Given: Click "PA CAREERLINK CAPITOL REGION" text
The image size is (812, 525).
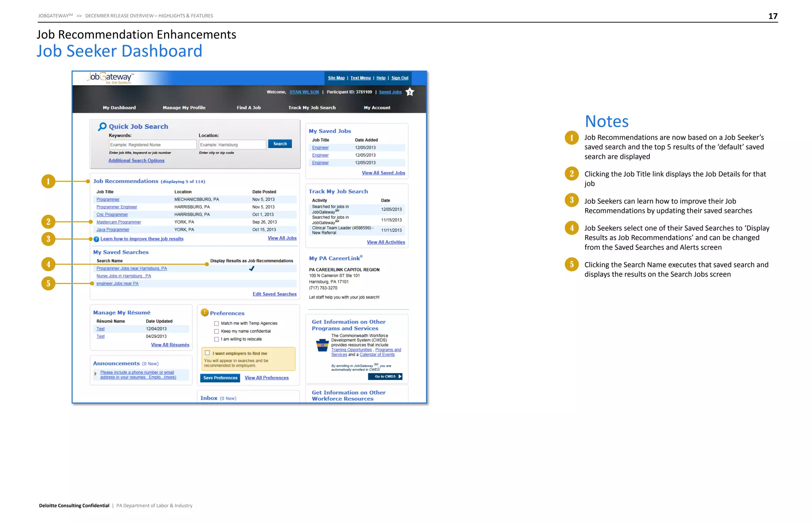Looking at the screenshot, I should [x=344, y=270].
